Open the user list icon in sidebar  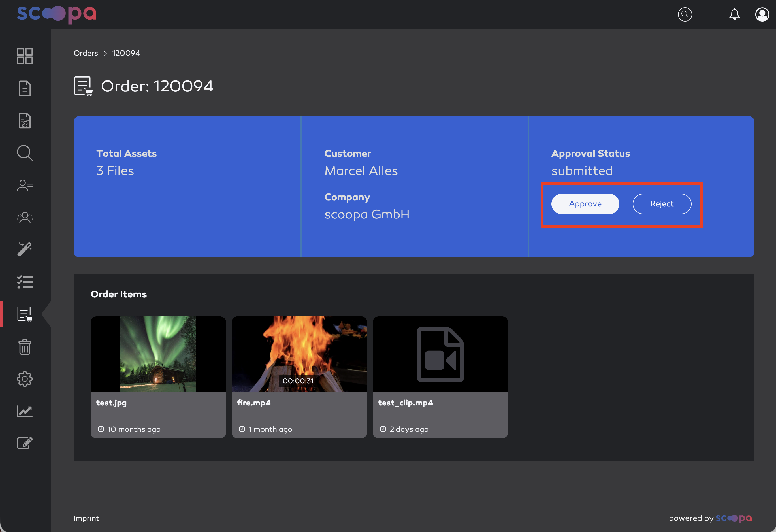coord(25,185)
